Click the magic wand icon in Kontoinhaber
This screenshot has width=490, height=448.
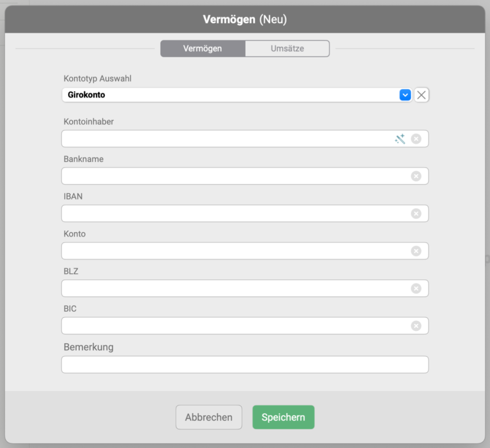[400, 139]
